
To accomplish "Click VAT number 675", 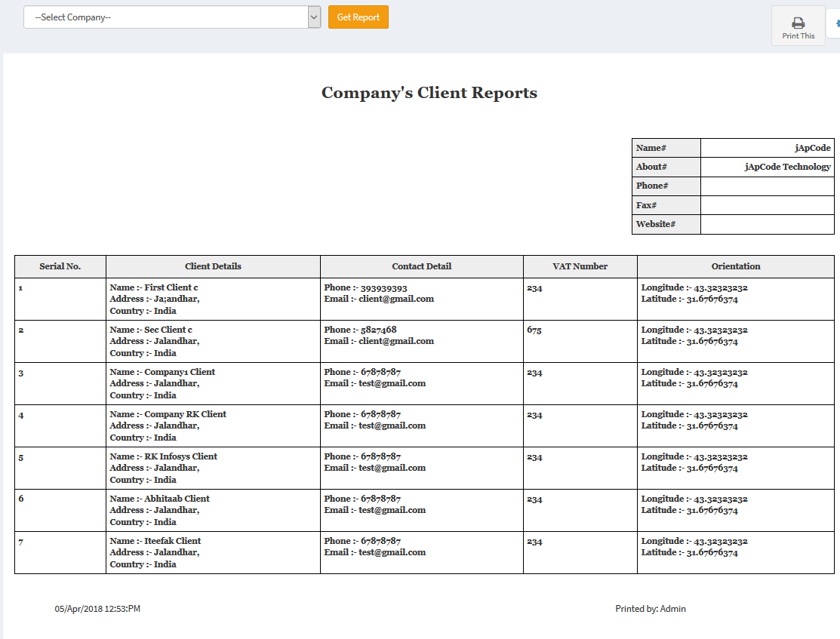I will (x=534, y=330).
